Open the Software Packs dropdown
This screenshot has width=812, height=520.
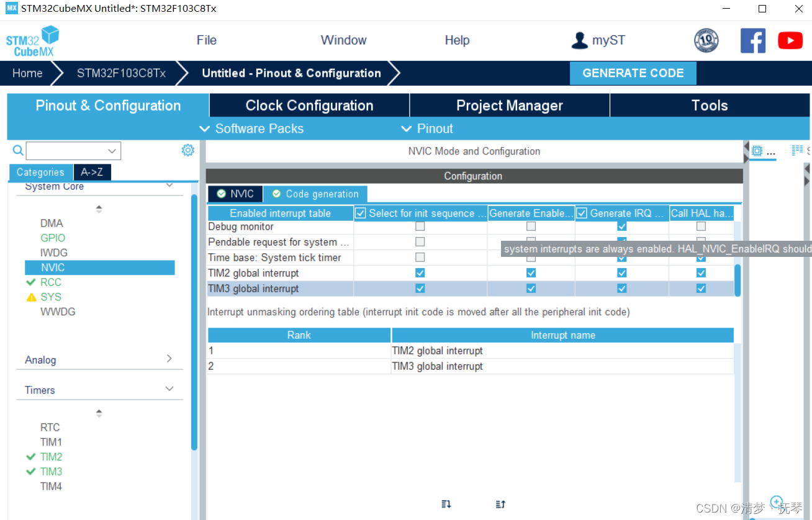(x=251, y=128)
